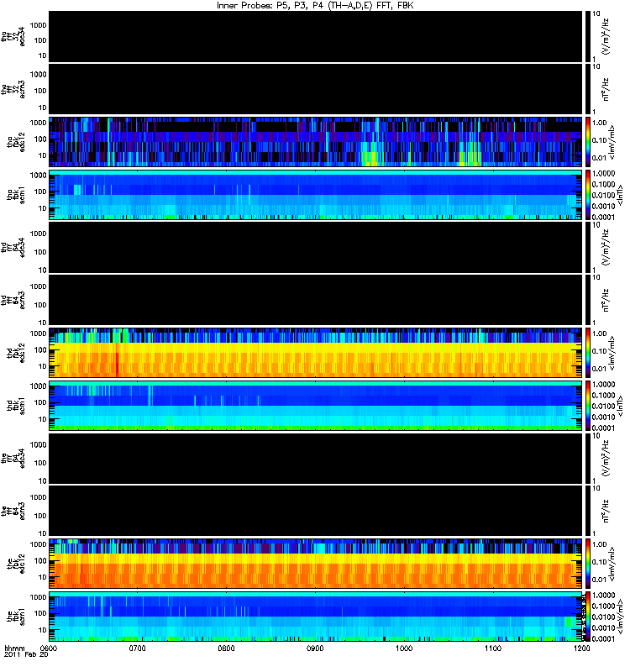Select the 'tha fff 32 edc34' axis label
The width and height of the screenshot is (630, 672).
pos(13,37)
